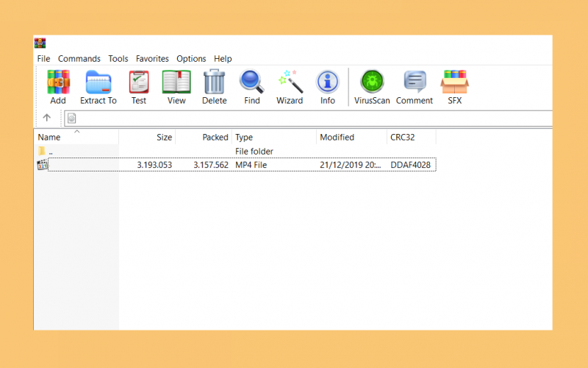Image resolution: width=588 pixels, height=368 pixels.
Task: Click the 'File folder' type cell
Action: point(254,152)
